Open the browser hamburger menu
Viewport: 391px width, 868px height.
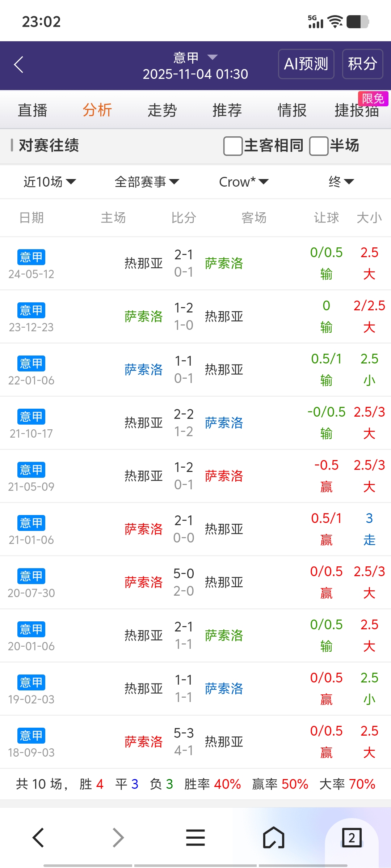pyautogui.click(x=195, y=838)
